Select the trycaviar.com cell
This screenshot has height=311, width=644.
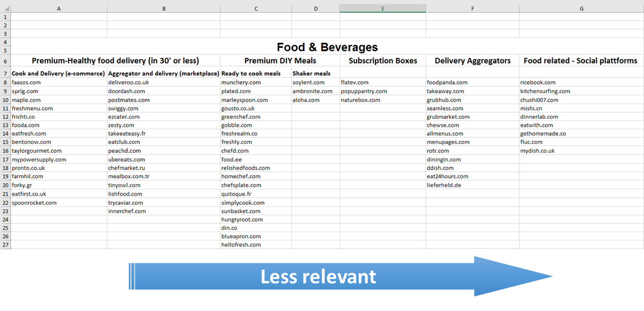pos(164,202)
